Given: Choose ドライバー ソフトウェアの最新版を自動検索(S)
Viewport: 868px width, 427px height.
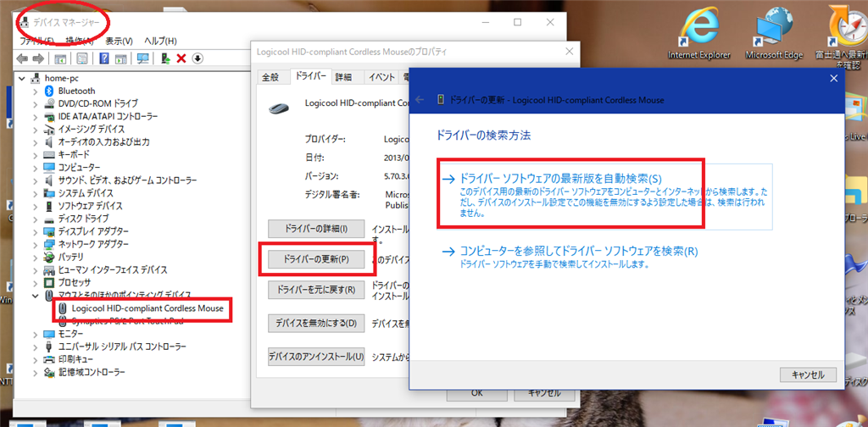Looking at the screenshot, I should click(x=605, y=196).
